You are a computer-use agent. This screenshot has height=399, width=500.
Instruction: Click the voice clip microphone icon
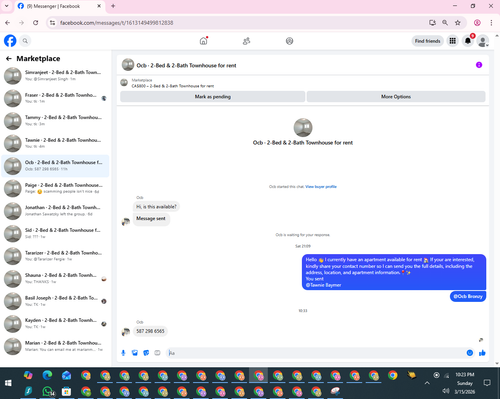(123, 353)
